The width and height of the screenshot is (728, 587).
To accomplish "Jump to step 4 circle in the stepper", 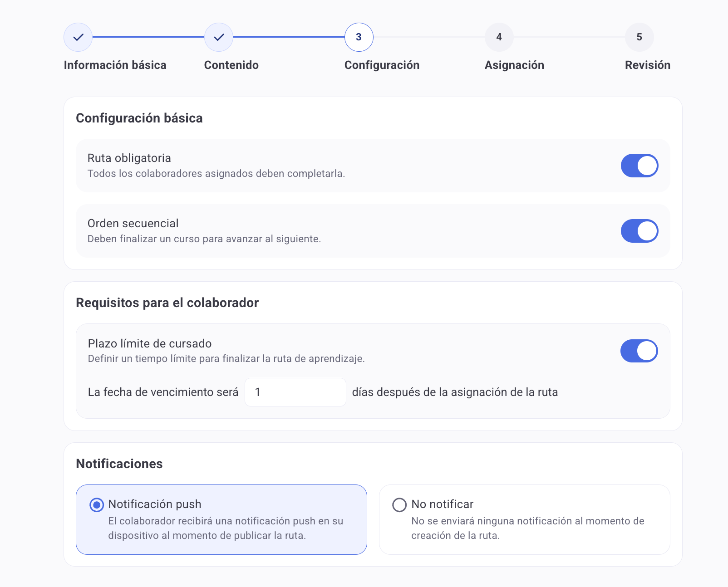I will [499, 37].
